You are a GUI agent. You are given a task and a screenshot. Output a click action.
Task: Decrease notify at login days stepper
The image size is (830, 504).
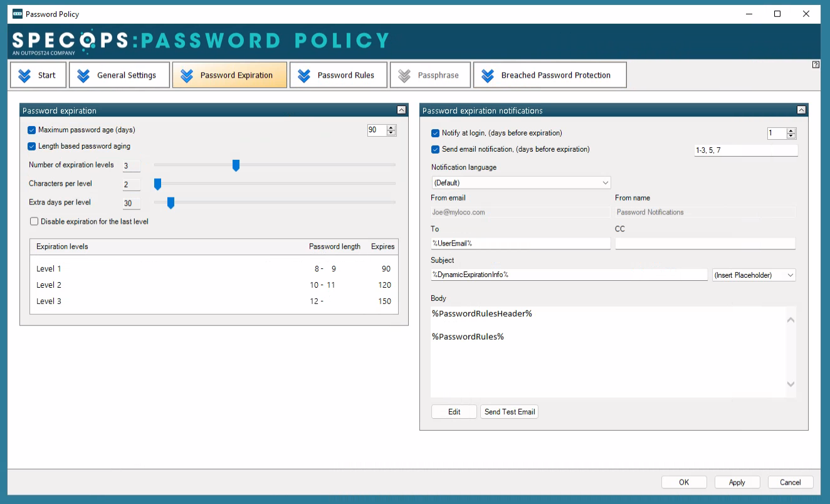point(791,136)
